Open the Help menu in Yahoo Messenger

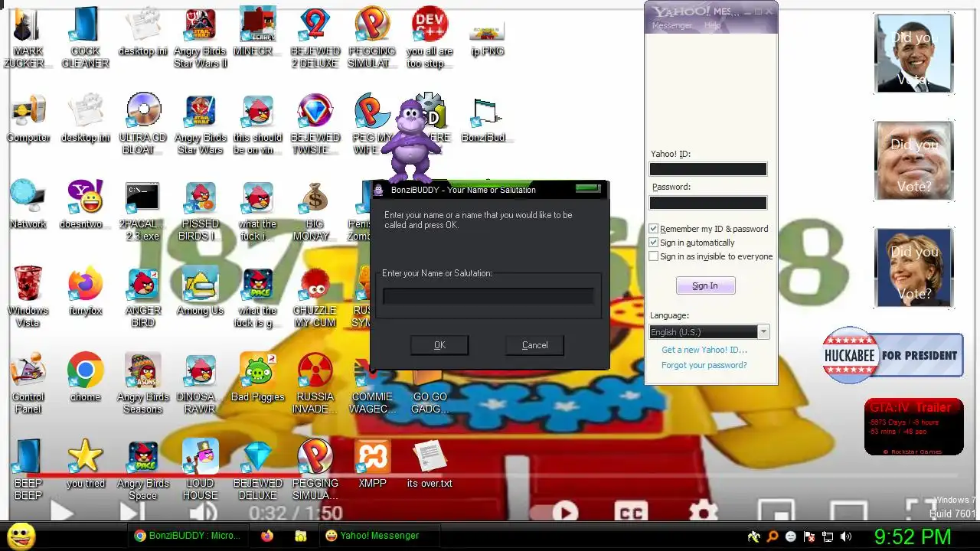pos(712,25)
